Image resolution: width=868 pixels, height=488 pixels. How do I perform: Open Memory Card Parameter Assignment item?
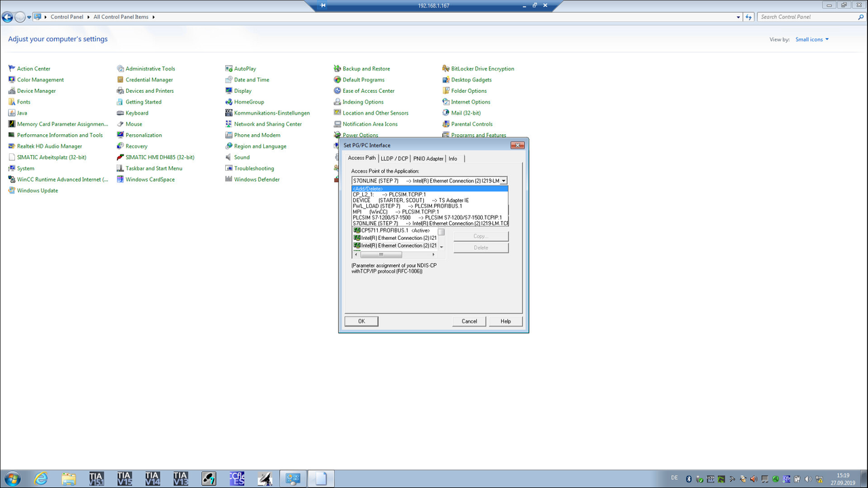coord(58,124)
